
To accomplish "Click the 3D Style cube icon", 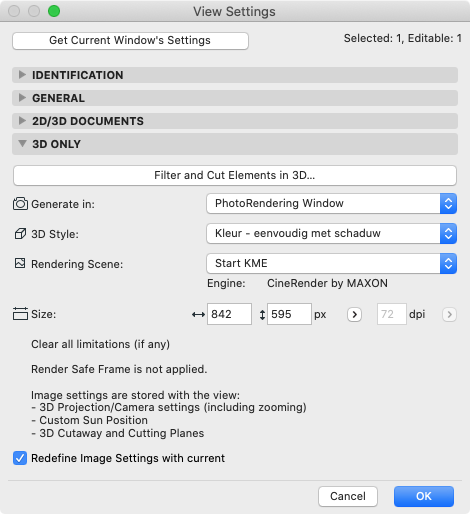I will (x=20, y=234).
